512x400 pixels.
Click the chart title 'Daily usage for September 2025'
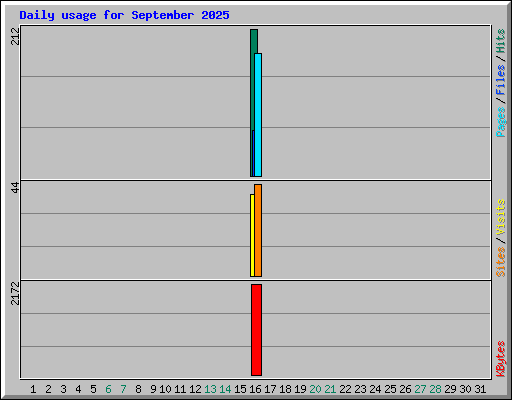(x=124, y=15)
